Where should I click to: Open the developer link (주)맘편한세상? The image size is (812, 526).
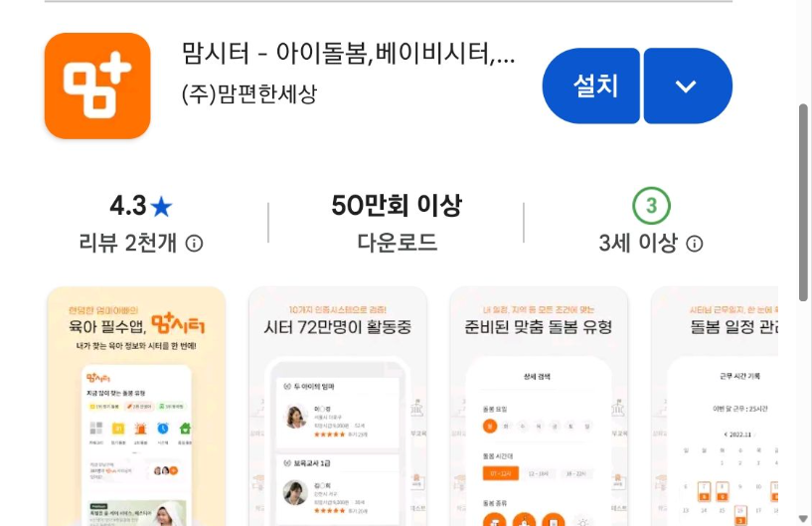click(x=249, y=94)
